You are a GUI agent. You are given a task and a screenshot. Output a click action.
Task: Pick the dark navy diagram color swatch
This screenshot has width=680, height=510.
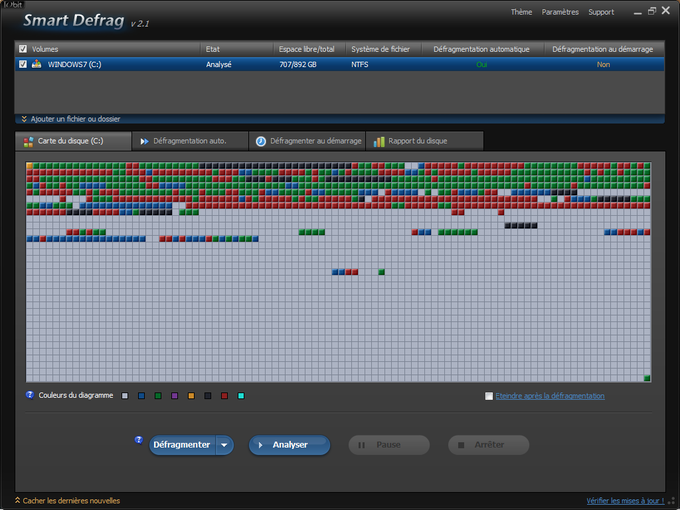(x=208, y=396)
